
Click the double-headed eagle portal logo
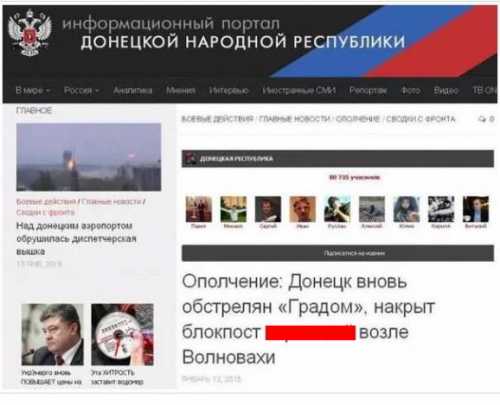(30, 33)
